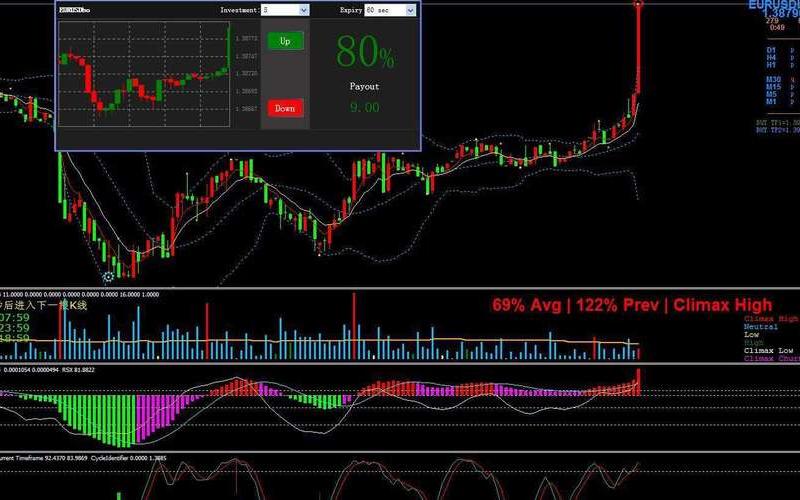Image resolution: width=800 pixels, height=500 pixels.
Task: Click the green 9.00 payout amount
Action: [x=365, y=107]
